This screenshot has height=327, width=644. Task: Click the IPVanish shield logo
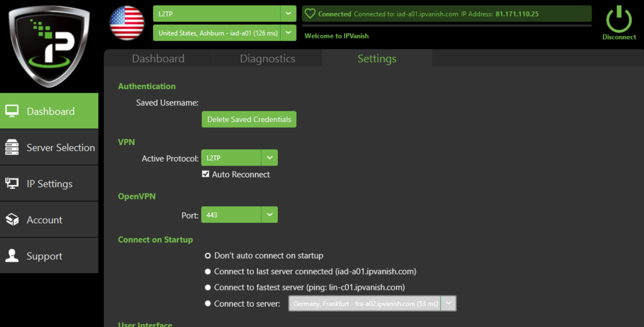pos(49,46)
